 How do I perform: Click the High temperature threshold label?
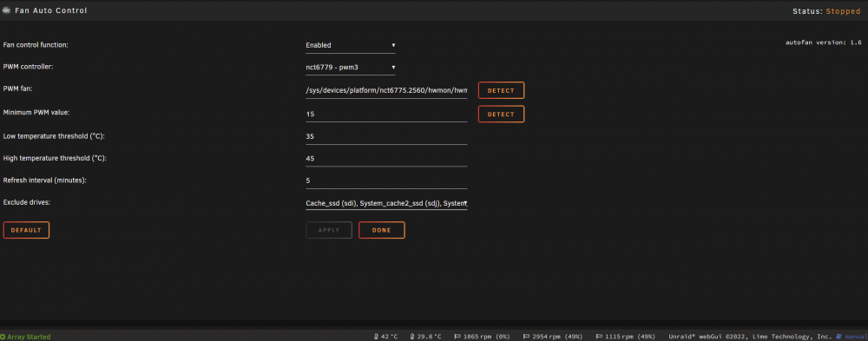55,158
